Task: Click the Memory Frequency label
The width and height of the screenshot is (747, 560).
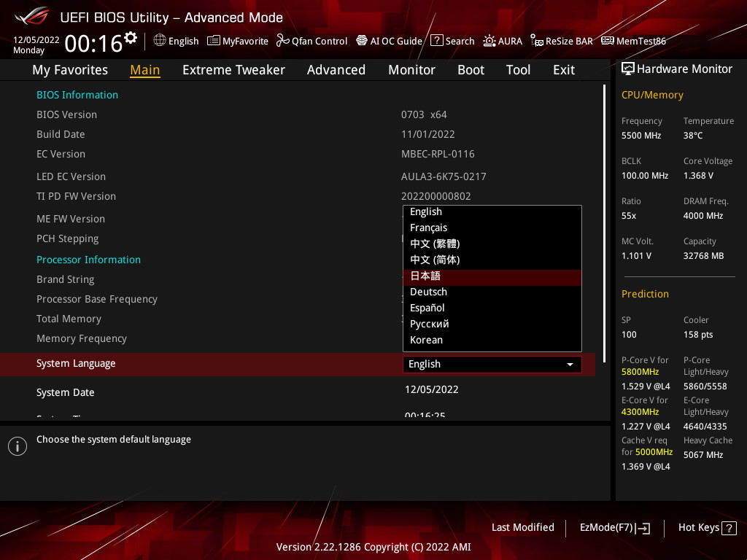Action: [82, 338]
